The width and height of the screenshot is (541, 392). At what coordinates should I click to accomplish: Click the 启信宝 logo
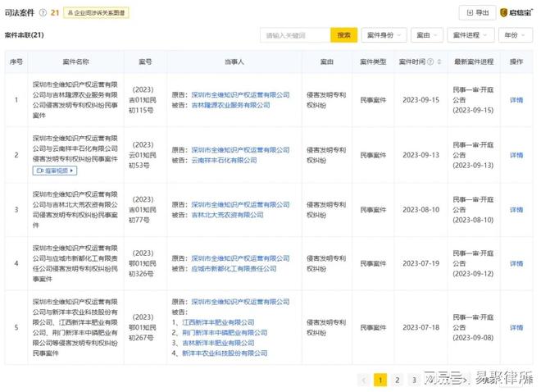click(x=516, y=13)
